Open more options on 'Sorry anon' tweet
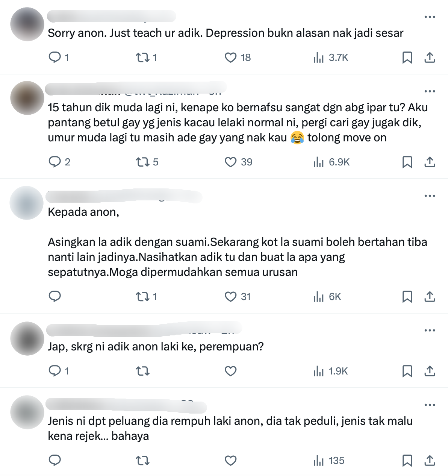448x476 pixels. tap(430, 17)
